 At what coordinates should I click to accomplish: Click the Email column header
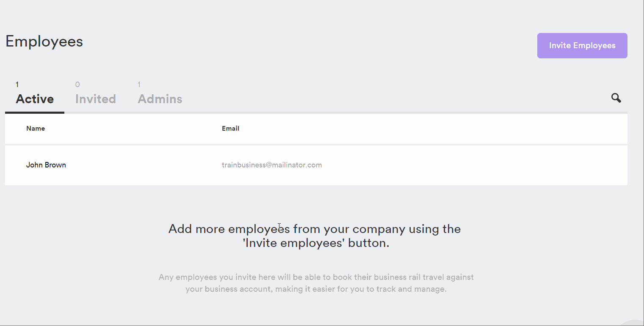coord(231,129)
